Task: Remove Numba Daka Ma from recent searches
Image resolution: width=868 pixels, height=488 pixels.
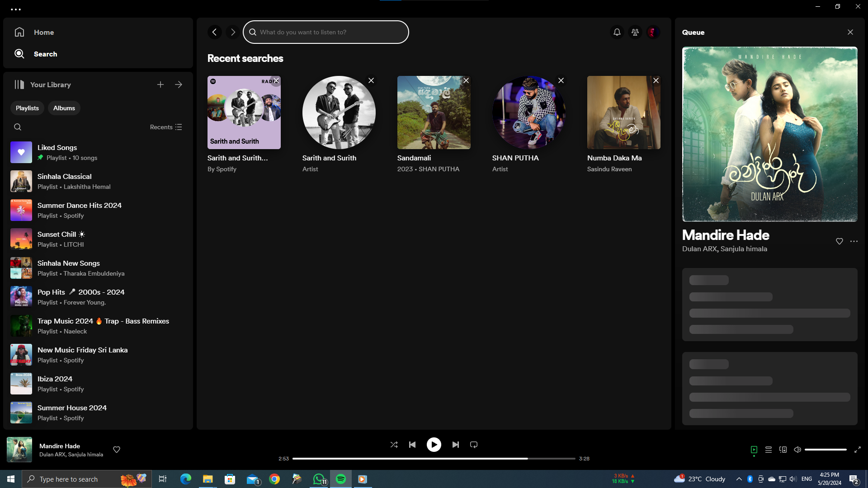Action: coord(656,80)
